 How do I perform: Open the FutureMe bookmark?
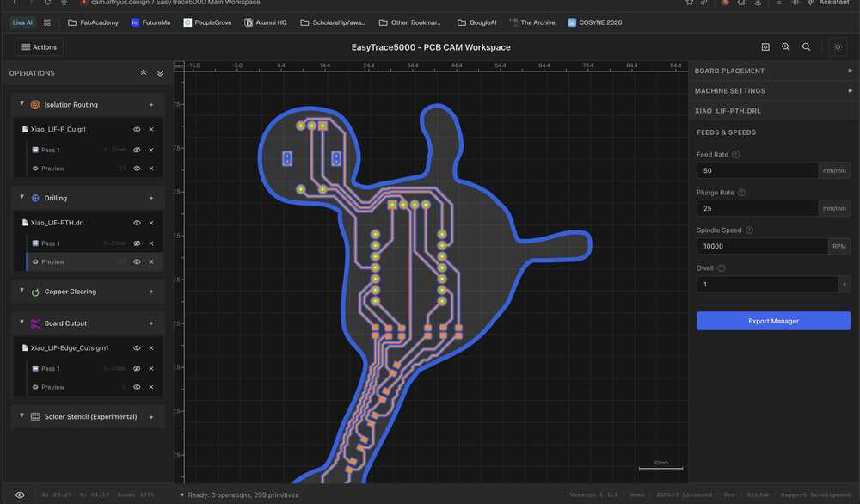coord(150,22)
